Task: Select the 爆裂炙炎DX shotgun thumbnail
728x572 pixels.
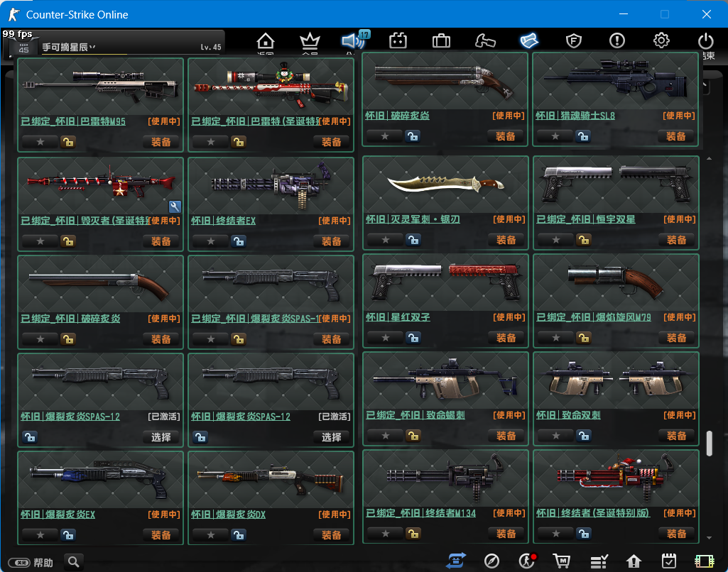Action: tap(271, 480)
